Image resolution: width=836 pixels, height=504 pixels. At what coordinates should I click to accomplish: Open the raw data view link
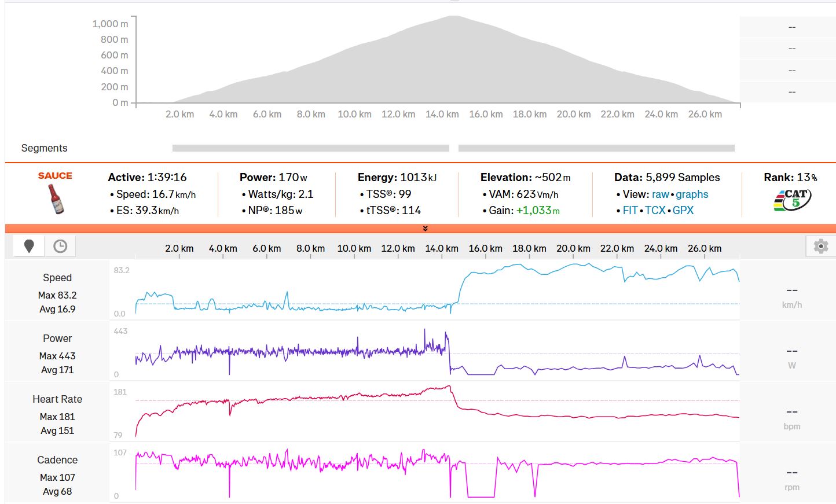coord(660,194)
